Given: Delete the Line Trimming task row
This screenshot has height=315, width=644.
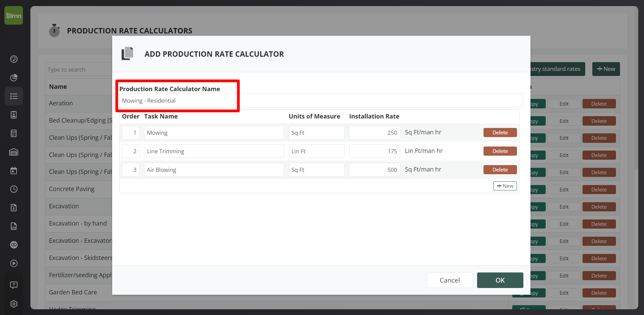Looking at the screenshot, I should pyautogui.click(x=500, y=151).
